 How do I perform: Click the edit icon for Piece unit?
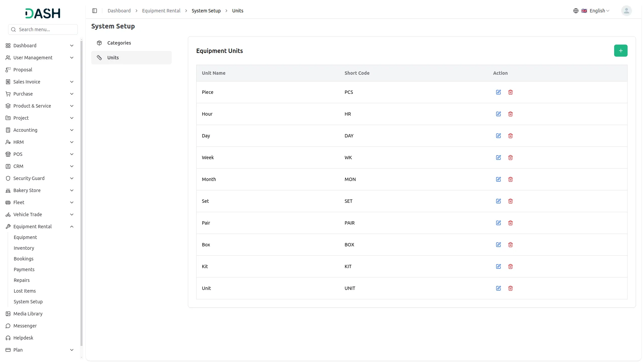[x=498, y=92]
